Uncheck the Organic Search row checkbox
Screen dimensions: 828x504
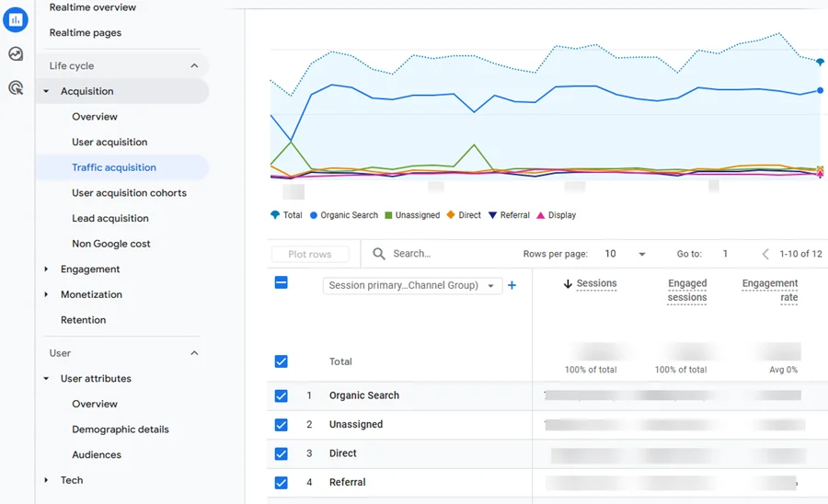(x=282, y=395)
